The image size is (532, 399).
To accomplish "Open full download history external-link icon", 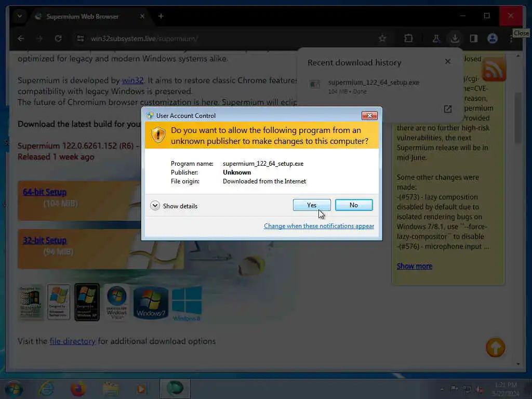I will click(x=448, y=109).
